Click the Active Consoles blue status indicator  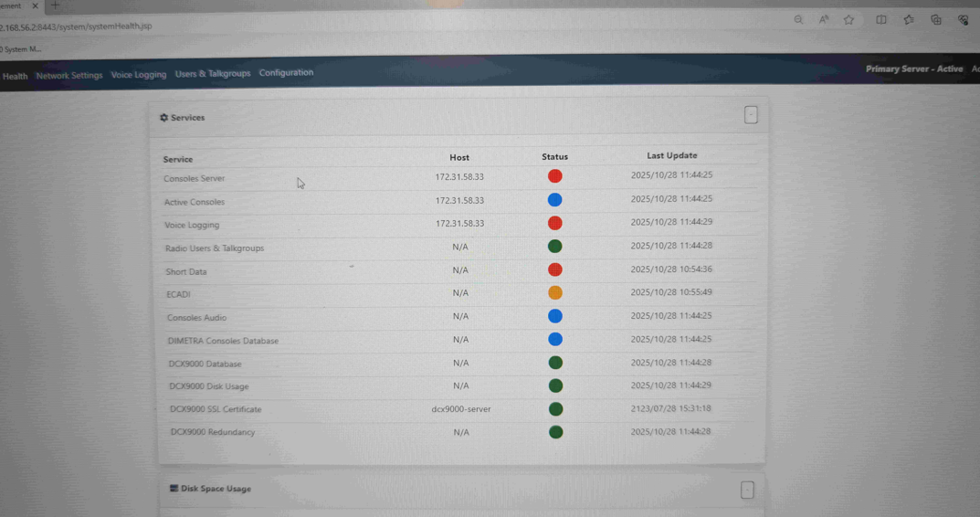pos(554,200)
